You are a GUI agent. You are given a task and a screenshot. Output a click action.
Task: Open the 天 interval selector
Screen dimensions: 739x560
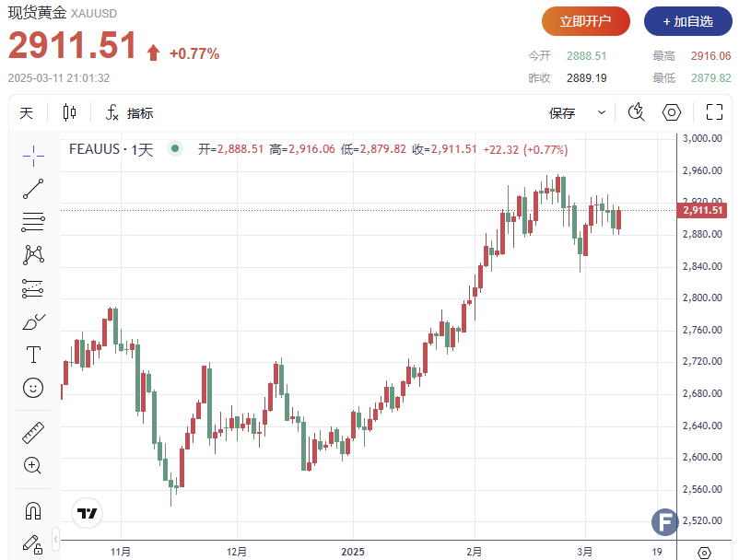pos(27,112)
